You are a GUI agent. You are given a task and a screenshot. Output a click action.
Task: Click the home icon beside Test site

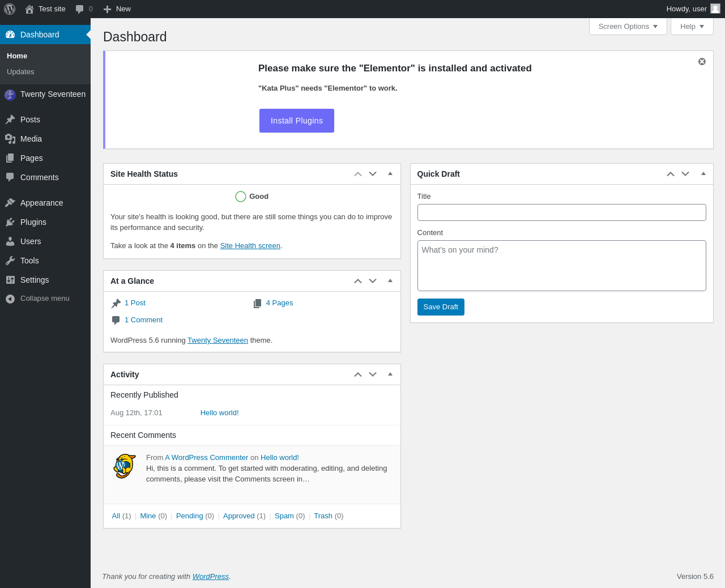(29, 9)
